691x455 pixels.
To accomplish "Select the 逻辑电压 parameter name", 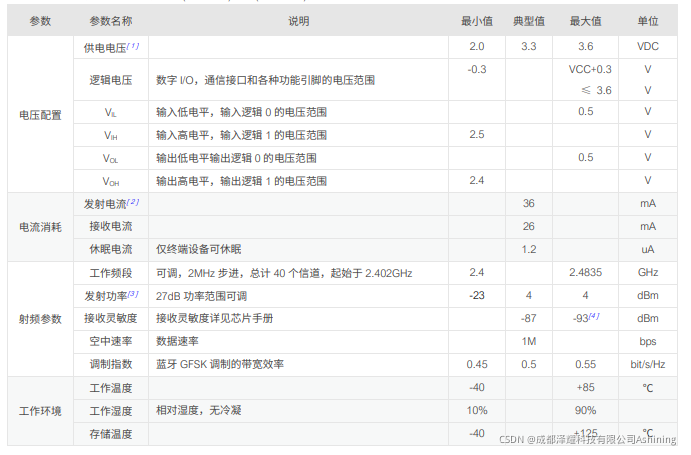I will pyautogui.click(x=111, y=80).
